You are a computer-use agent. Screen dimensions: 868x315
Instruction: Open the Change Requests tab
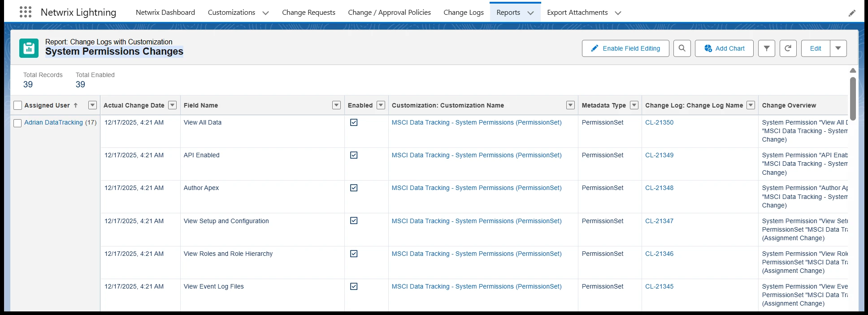[x=308, y=13]
